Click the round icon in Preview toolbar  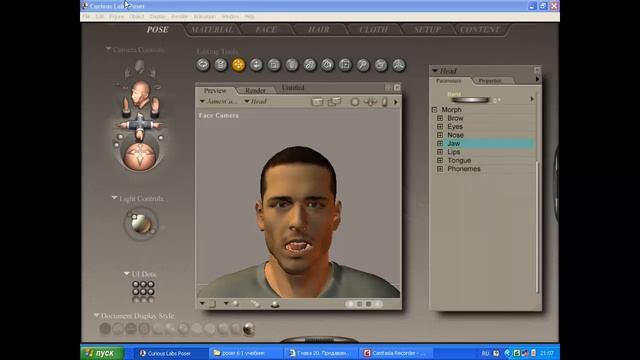(x=355, y=102)
